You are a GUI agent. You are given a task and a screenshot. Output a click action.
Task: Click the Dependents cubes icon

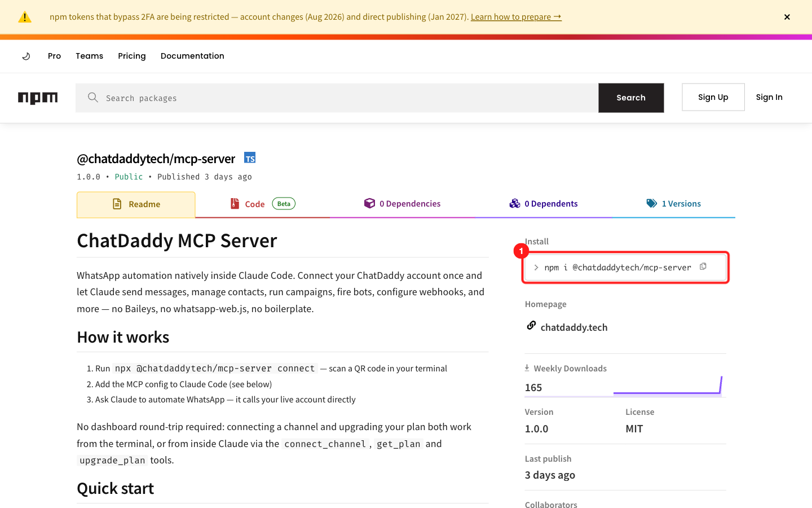tap(515, 203)
